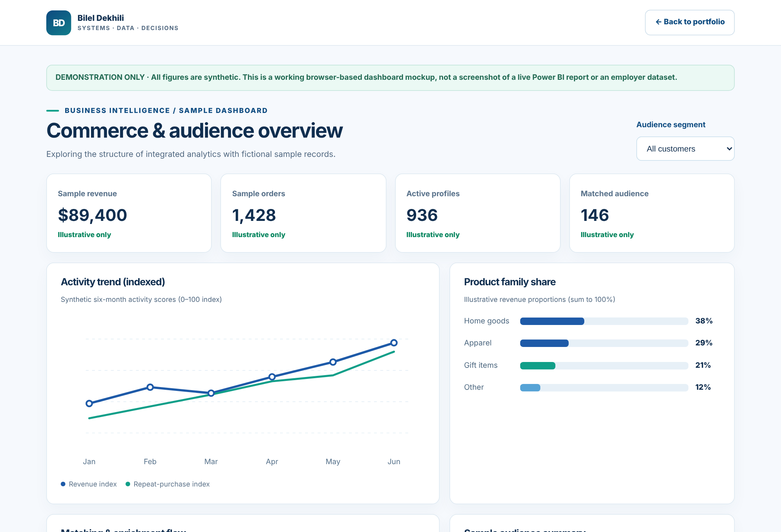
Task: Go back to portfolio
Action: click(690, 22)
